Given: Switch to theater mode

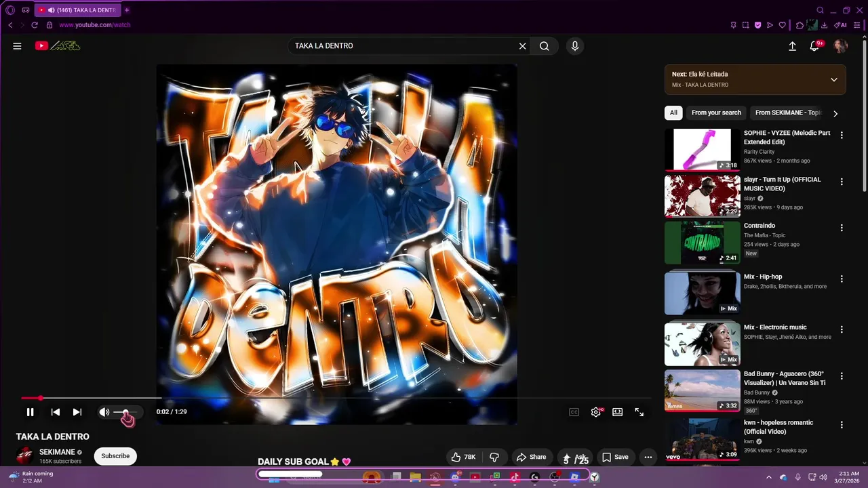Looking at the screenshot, I should click(618, 412).
